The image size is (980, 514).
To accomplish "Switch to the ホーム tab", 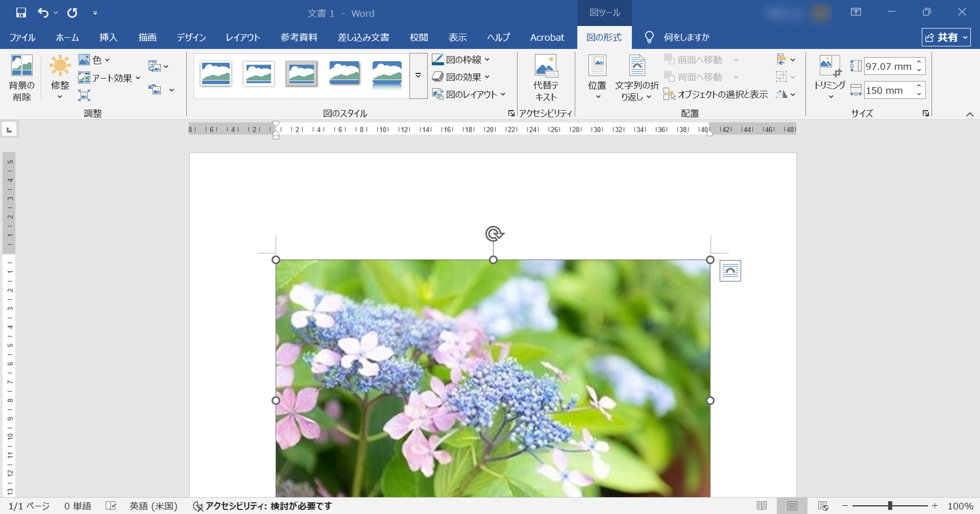I will (67, 37).
